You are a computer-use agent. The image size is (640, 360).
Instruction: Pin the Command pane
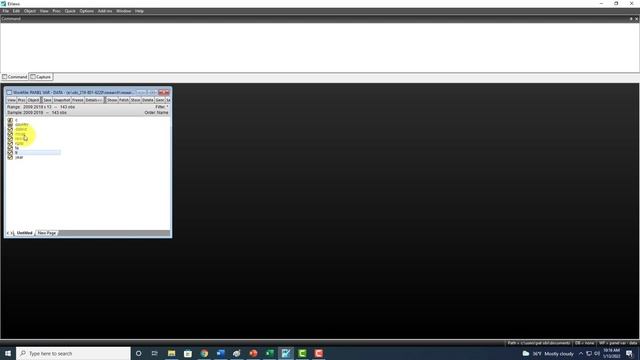tap(631, 19)
